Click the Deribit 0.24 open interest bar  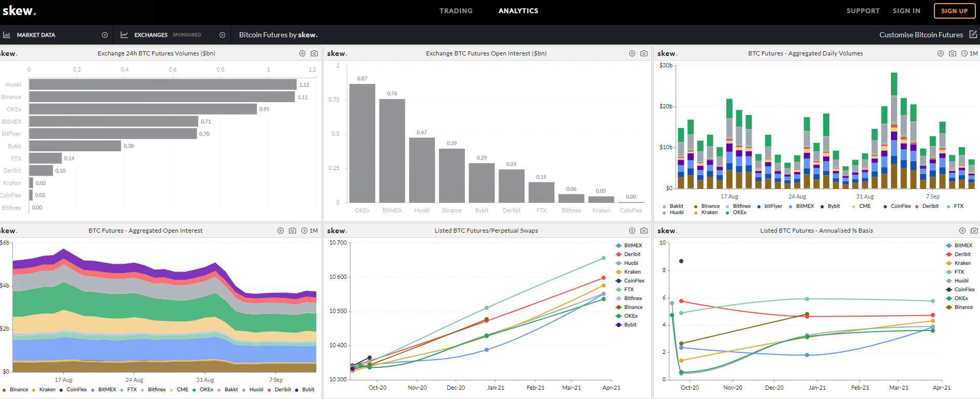tap(511, 186)
